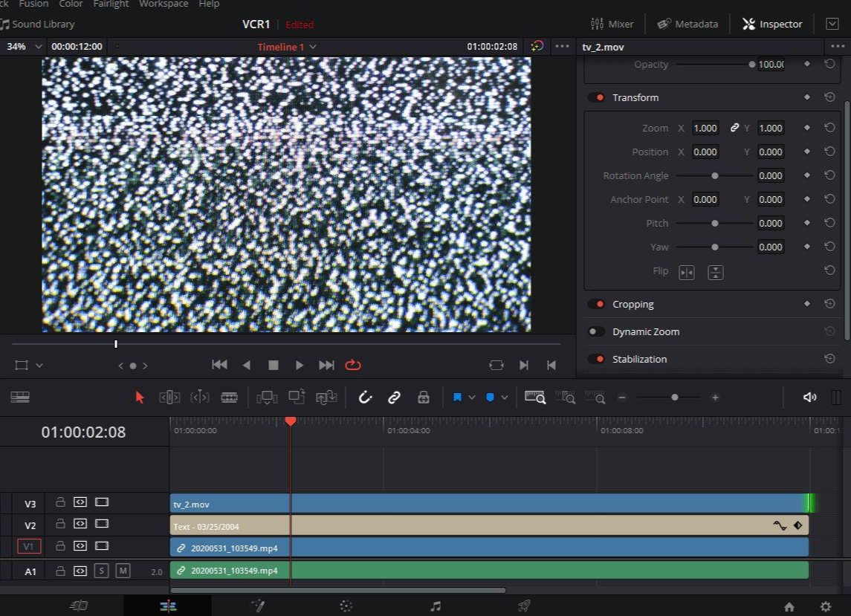Jump to last frame button
Viewport: 851px width, 616px height.
click(x=326, y=365)
